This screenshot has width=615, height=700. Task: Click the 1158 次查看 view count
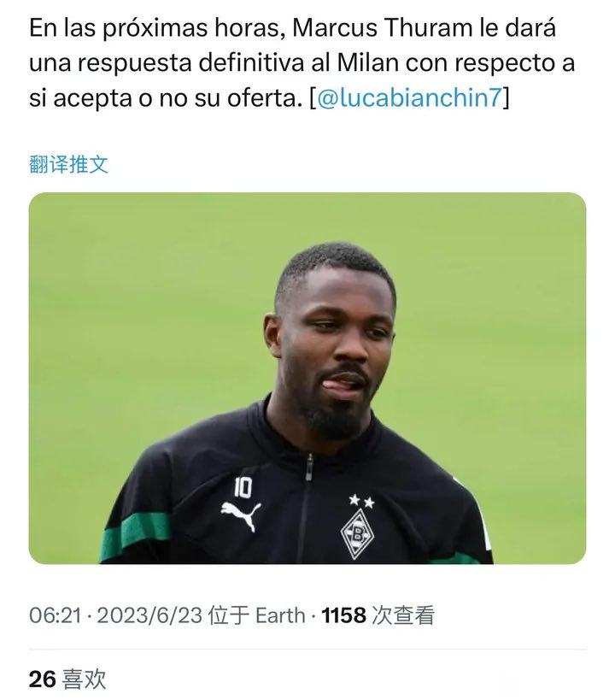pyautogui.click(x=378, y=615)
